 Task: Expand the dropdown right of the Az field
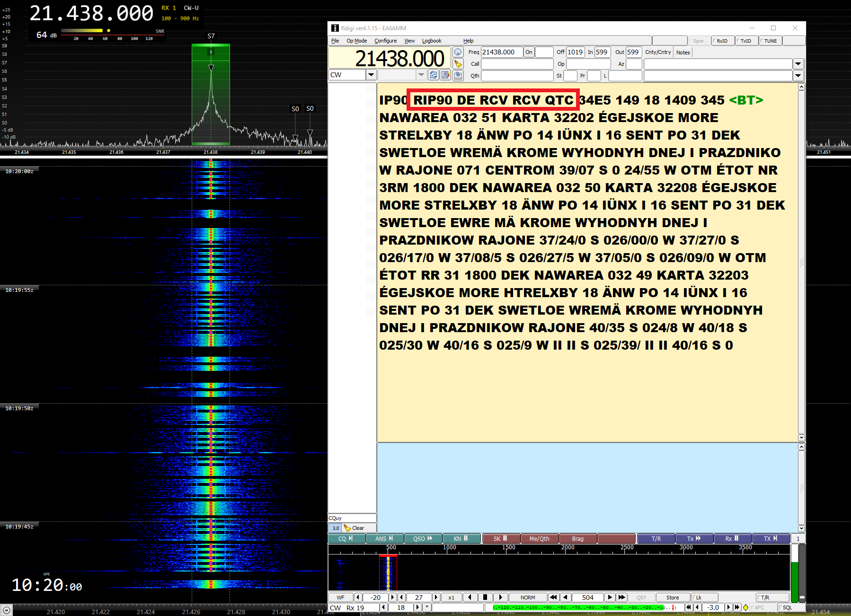click(798, 64)
